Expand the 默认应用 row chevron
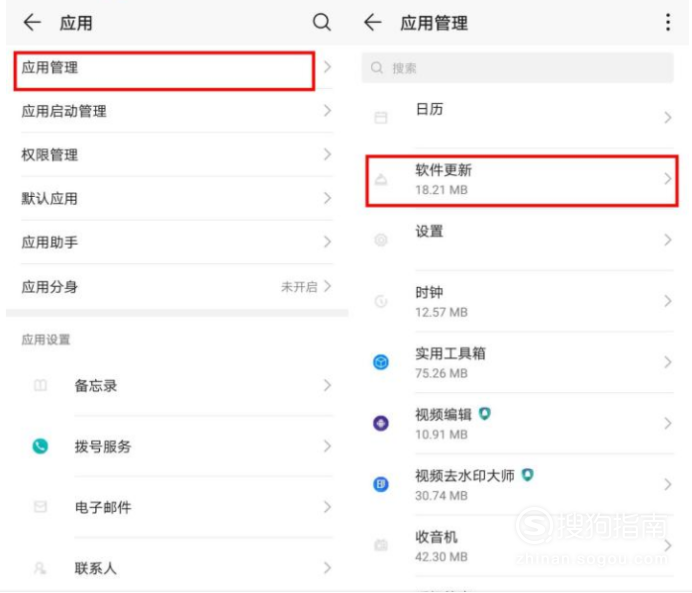The height and width of the screenshot is (593, 692). pyautogui.click(x=327, y=198)
